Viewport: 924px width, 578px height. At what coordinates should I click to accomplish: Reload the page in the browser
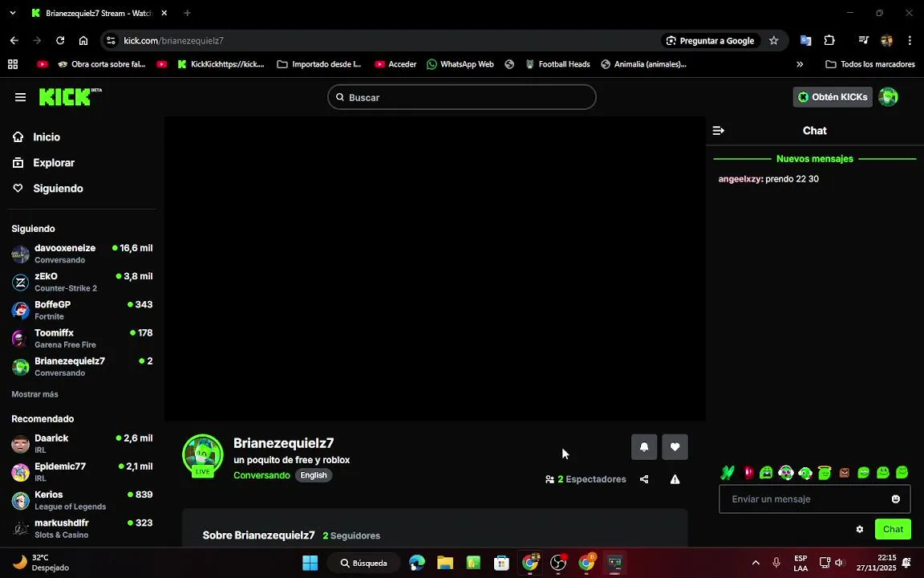pos(60,41)
